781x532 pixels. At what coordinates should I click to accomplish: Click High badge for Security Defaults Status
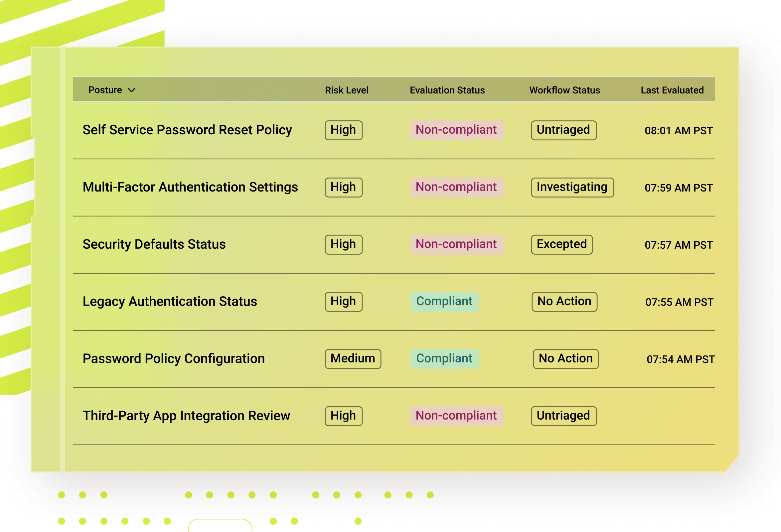(344, 244)
